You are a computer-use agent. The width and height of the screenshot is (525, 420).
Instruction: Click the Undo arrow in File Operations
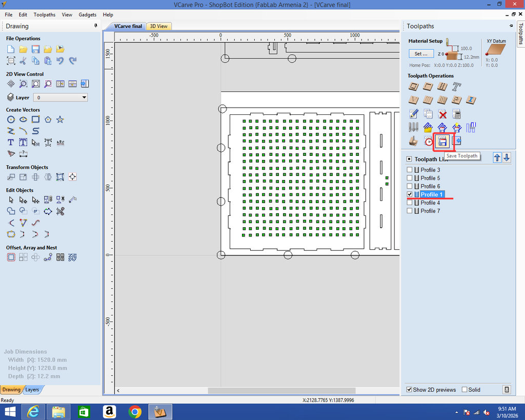coord(60,61)
